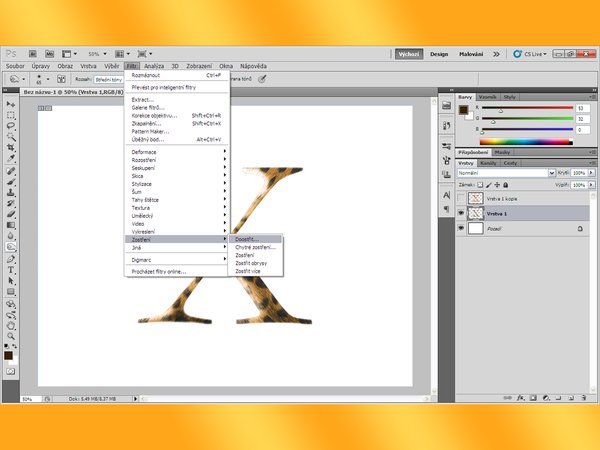600x450 pixels.
Task: Open the Normální blend mode dropdown
Action: 504,173
